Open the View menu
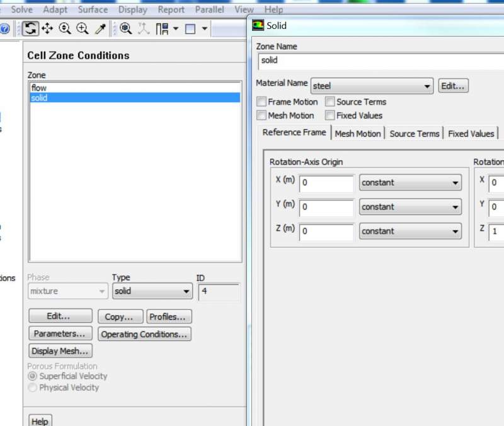Screen dimensions: 504x426 (244, 9)
